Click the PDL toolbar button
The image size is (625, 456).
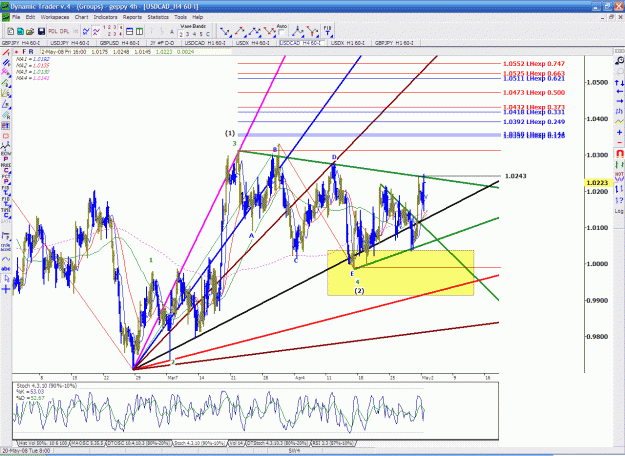pyautogui.click(x=53, y=31)
